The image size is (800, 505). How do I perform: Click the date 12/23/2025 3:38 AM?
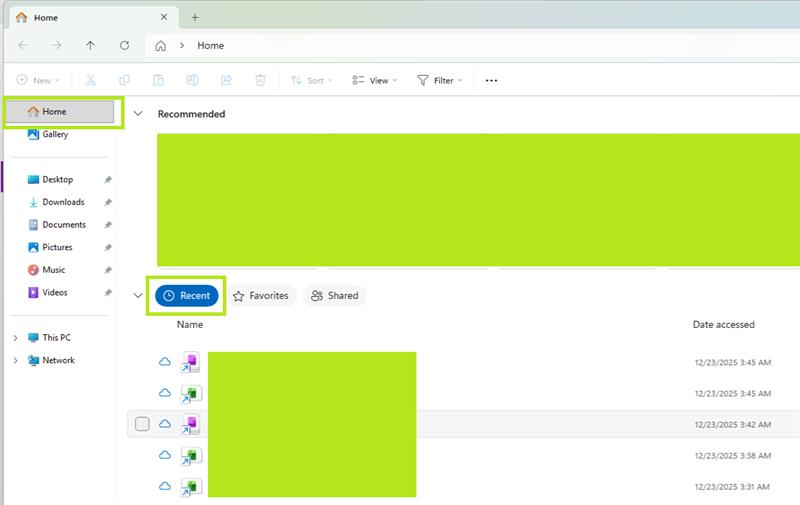733,456
